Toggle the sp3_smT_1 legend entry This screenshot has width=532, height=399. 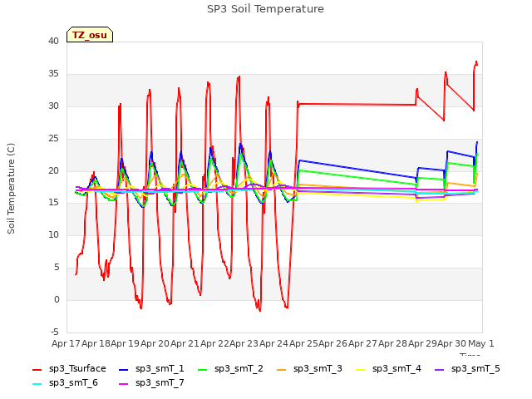[151, 369]
